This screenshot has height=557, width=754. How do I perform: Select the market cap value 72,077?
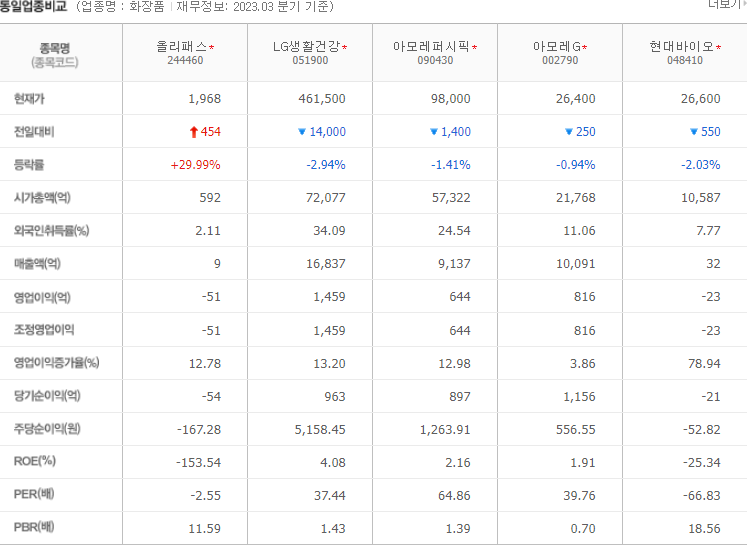tap(326, 198)
